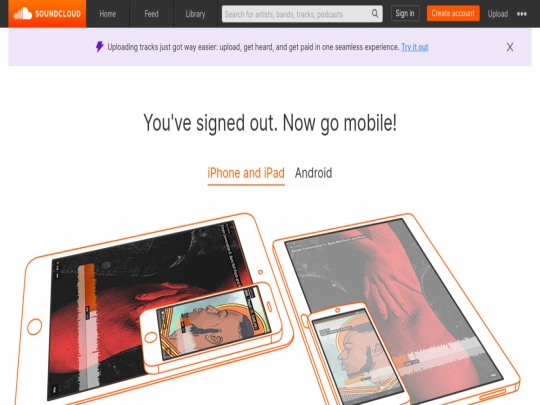Click the 'You've signed out' heading
540x405 pixels.
tap(270, 123)
